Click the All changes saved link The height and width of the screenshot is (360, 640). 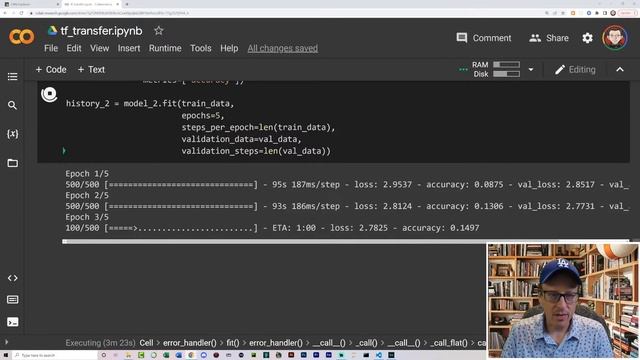[x=282, y=48]
